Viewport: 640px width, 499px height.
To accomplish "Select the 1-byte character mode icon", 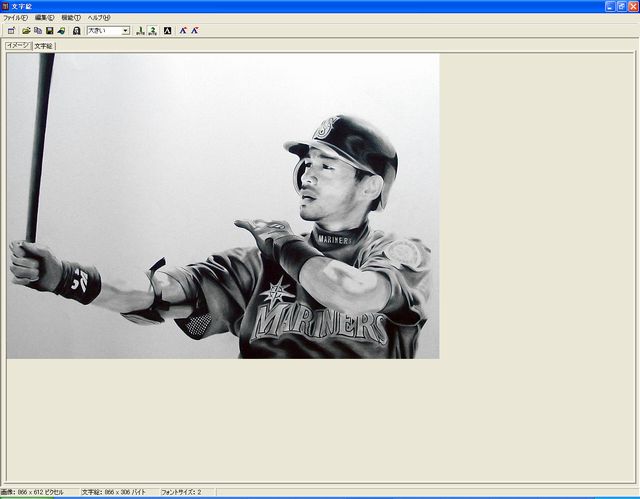I will pyautogui.click(x=140, y=31).
